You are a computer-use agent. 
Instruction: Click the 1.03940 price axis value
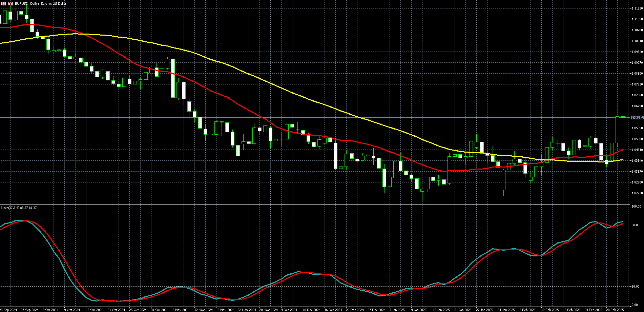coord(637,161)
